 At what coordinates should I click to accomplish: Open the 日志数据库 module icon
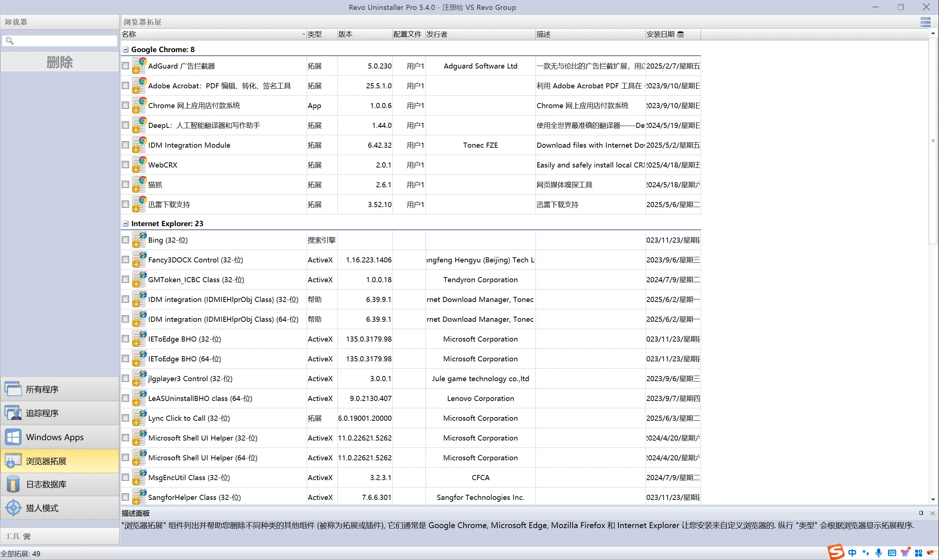(x=13, y=484)
